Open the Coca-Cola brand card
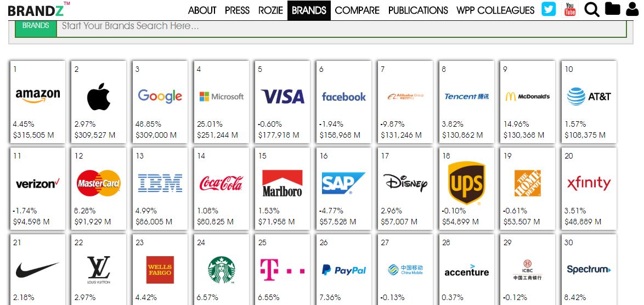Image resolution: width=644 pixels, height=305 pixels. [221, 189]
